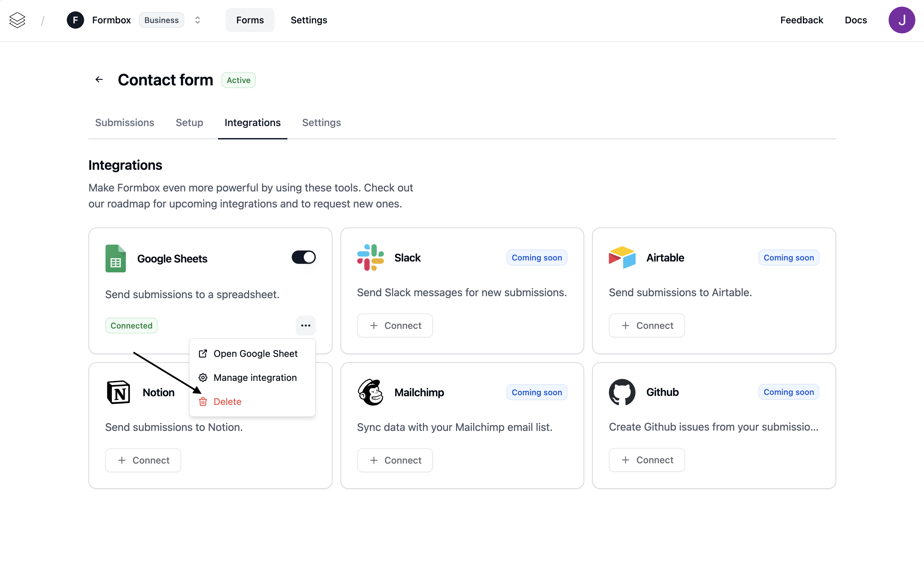The height and width of the screenshot is (577, 924).
Task: Click the Github logo icon
Action: click(622, 392)
